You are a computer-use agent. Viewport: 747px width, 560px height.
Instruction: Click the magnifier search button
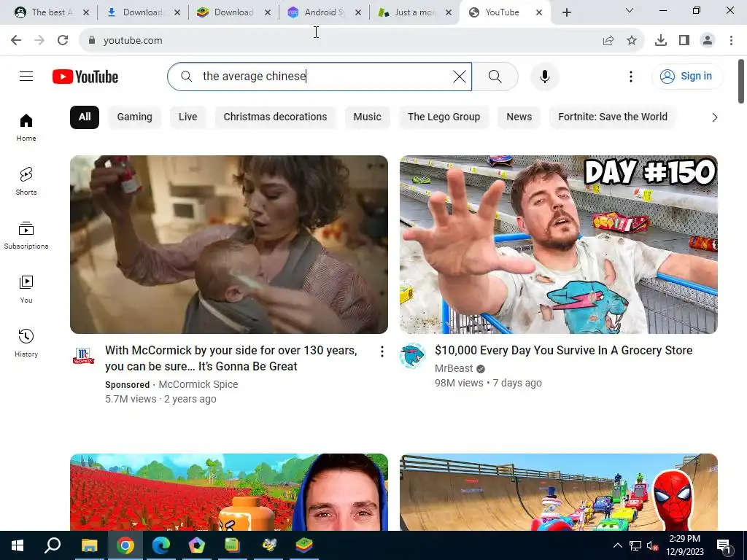point(495,76)
